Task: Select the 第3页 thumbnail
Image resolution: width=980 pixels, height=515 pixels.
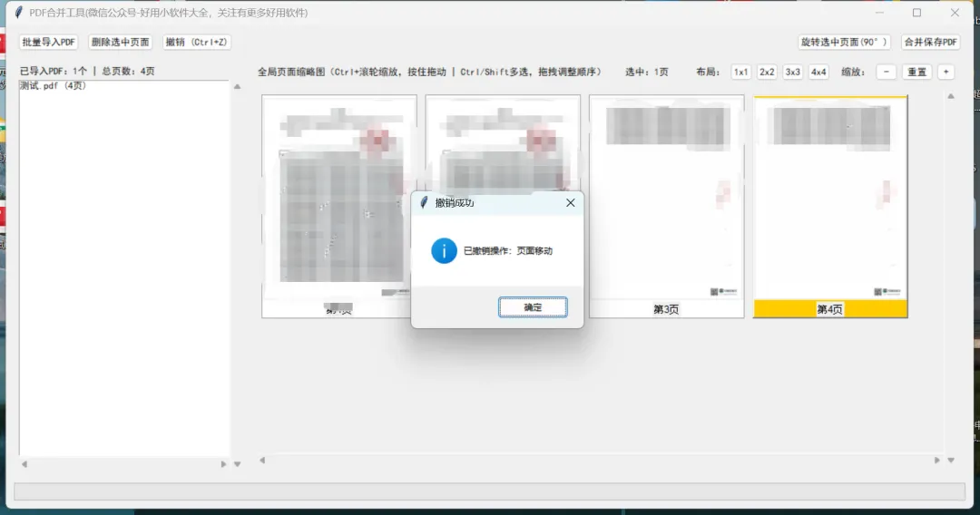Action: coord(667,206)
